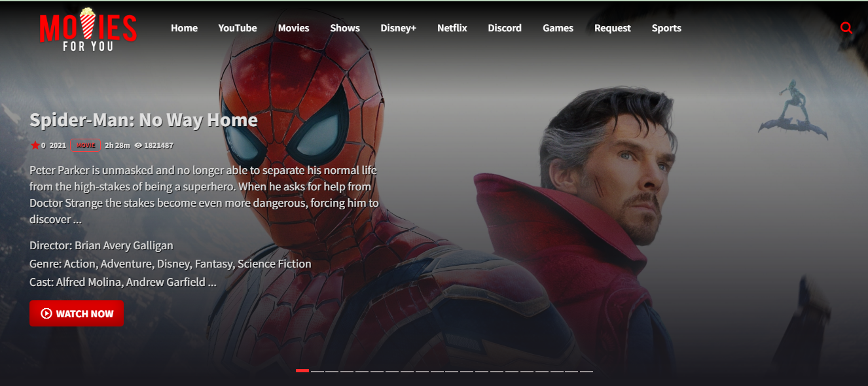Click the eye views icon beside 1821487
868x386 pixels.
pyautogui.click(x=138, y=145)
